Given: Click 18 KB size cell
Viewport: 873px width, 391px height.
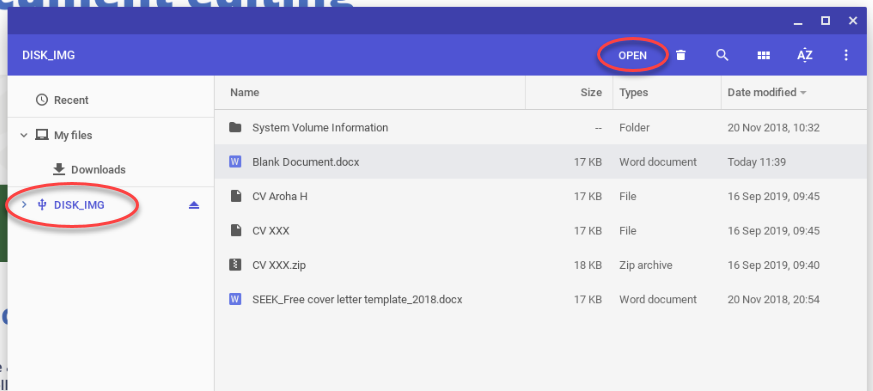Looking at the screenshot, I should [588, 265].
